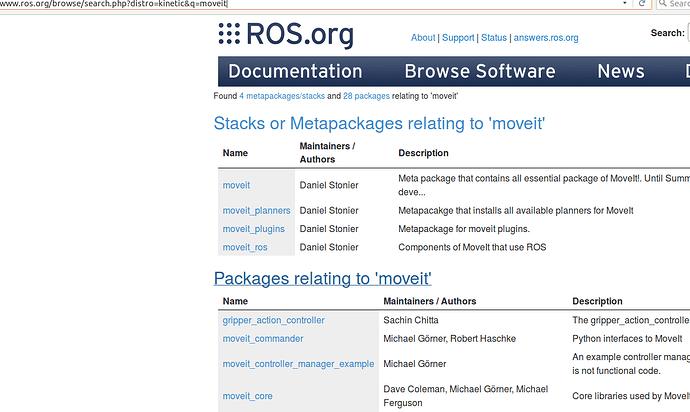
Task: Click 'Metapacakge that installs all available planners' text
Action: tap(516, 211)
